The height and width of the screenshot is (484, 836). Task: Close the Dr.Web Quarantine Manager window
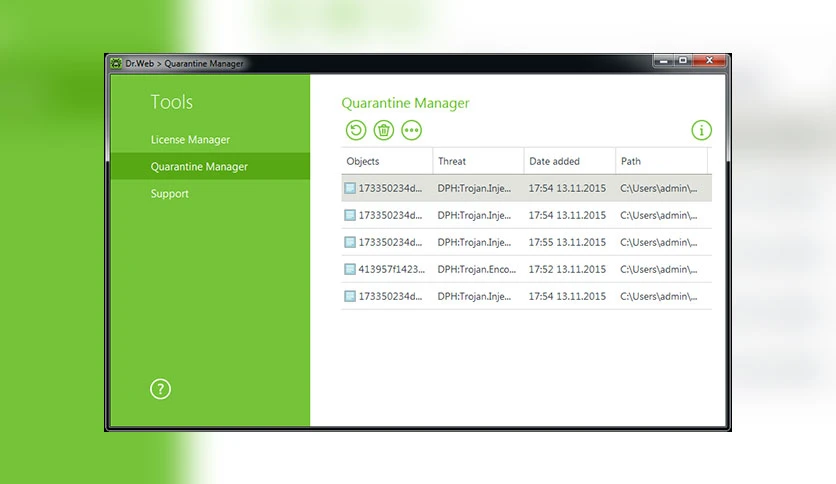(x=709, y=61)
